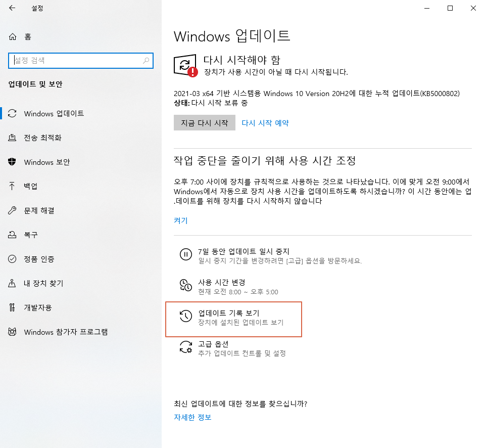Screen dimensions: 485x448
Task: Click the 자세한 정보 link
Action: point(192,417)
